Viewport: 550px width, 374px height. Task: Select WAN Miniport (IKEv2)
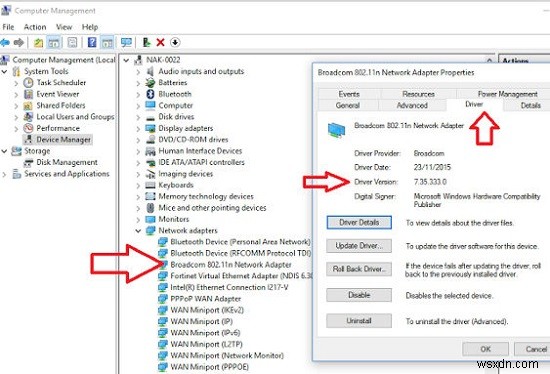click(x=207, y=310)
